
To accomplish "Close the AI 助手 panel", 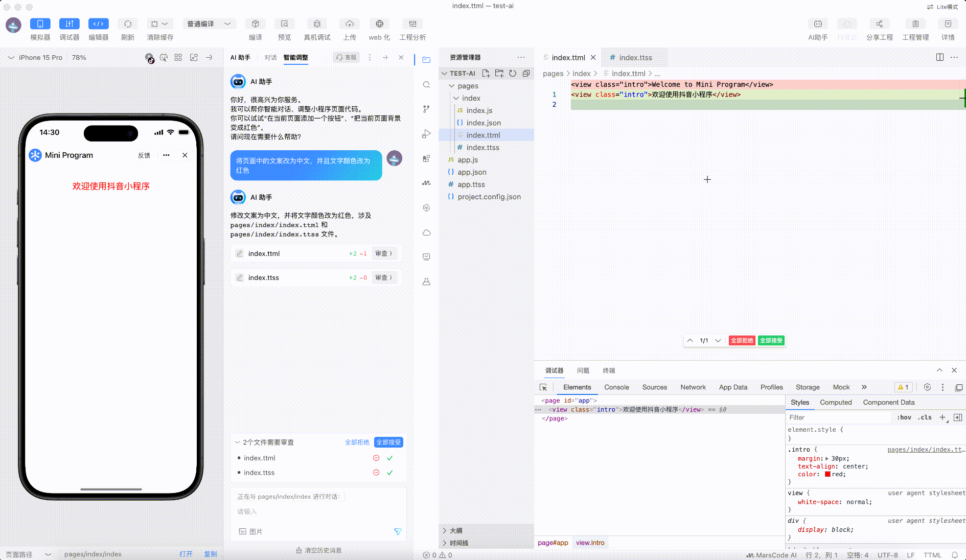I will click(x=401, y=58).
